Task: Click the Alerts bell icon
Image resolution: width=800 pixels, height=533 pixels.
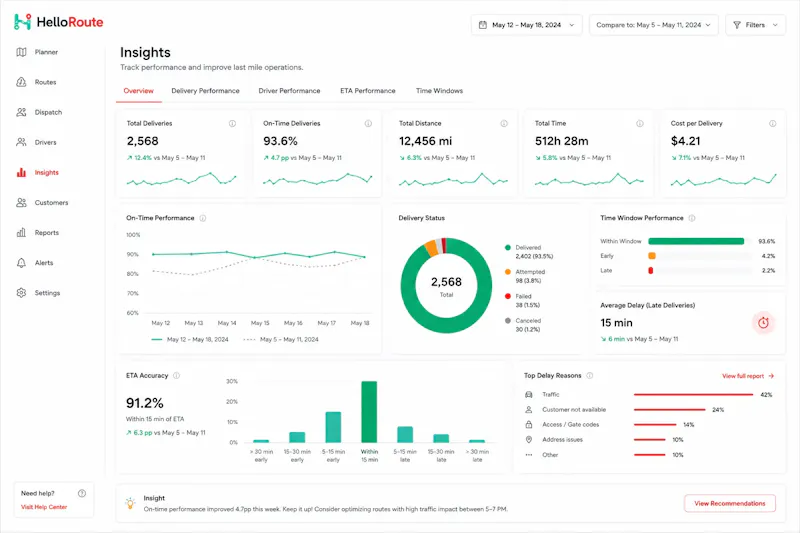Action: 21,263
